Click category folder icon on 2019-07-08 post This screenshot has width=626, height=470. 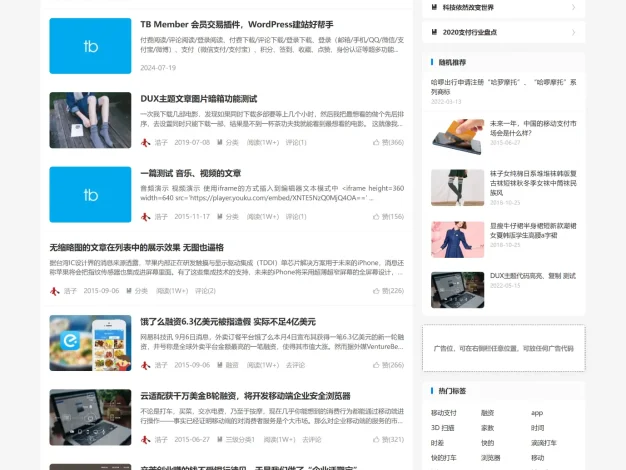click(220, 142)
